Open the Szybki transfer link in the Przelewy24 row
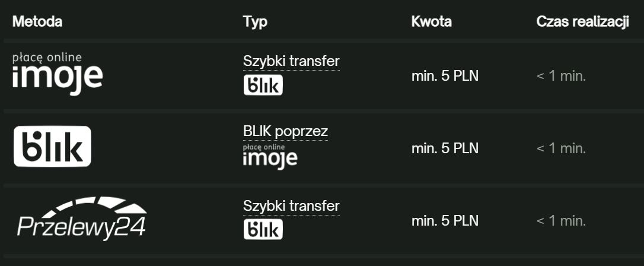 pyautogui.click(x=291, y=206)
